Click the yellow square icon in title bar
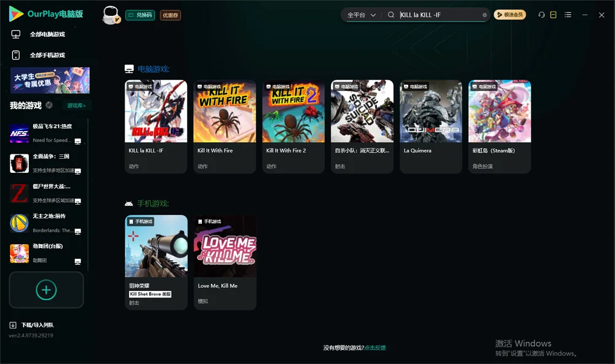This screenshot has height=364, width=615. tap(553, 15)
